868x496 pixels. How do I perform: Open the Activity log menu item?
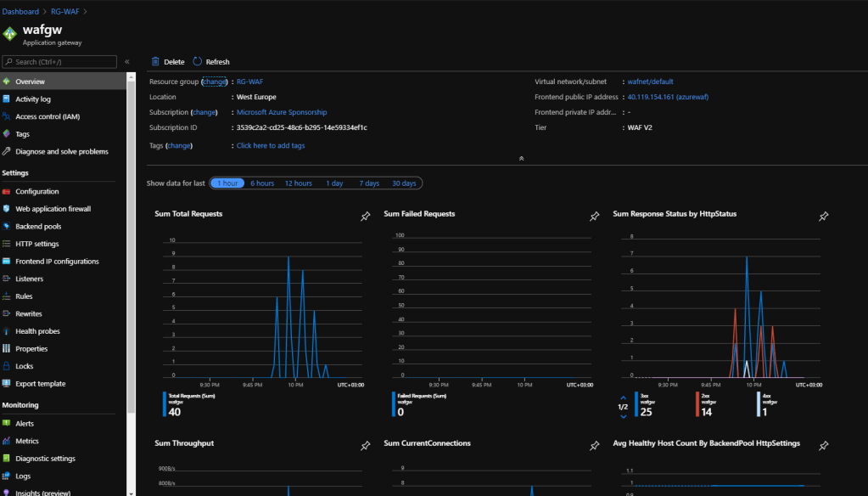[x=33, y=99]
